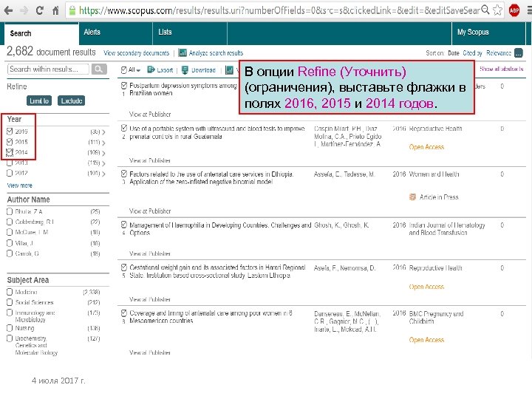Viewport: 532px width, 399px height.
Task: Open the Alerts tab
Action: click(116, 33)
